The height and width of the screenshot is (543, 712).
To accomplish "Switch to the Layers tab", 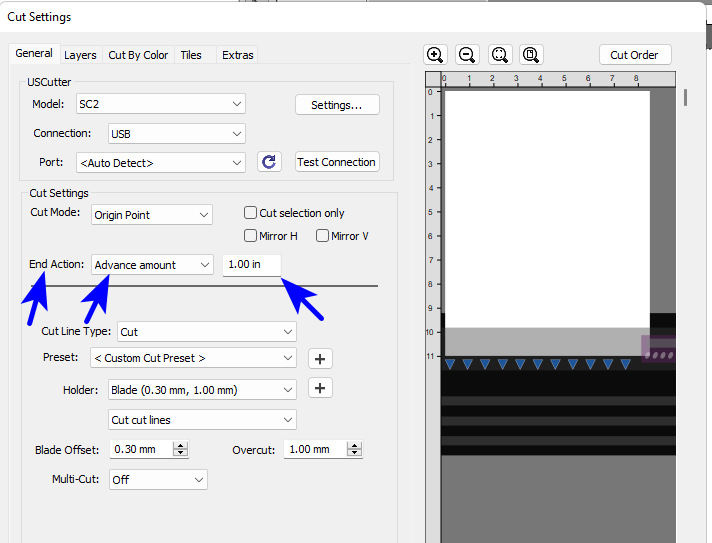I will click(80, 55).
